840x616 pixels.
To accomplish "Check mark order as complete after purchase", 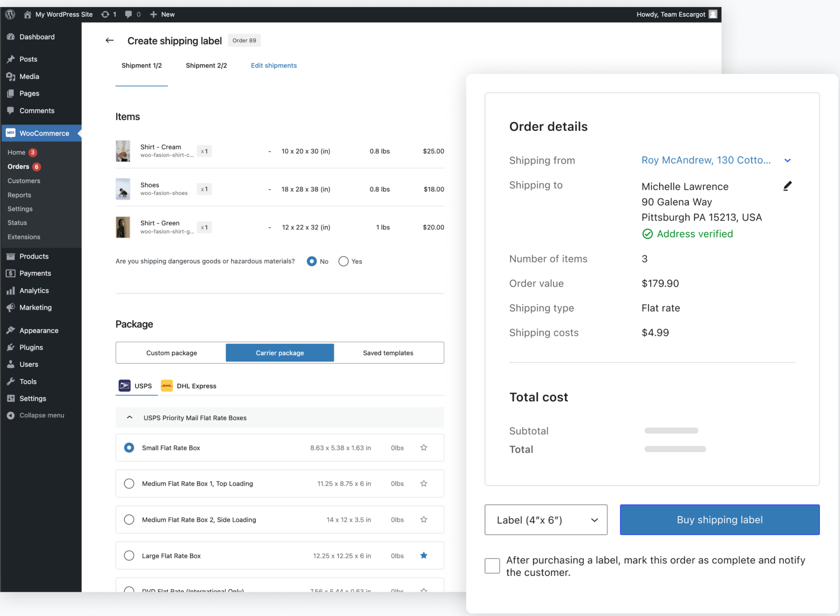I will [492, 566].
